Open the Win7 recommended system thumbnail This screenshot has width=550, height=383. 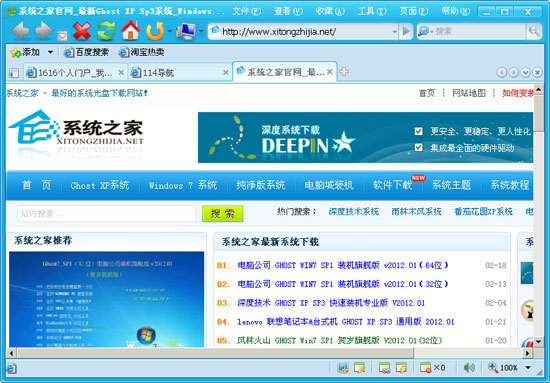click(x=106, y=299)
